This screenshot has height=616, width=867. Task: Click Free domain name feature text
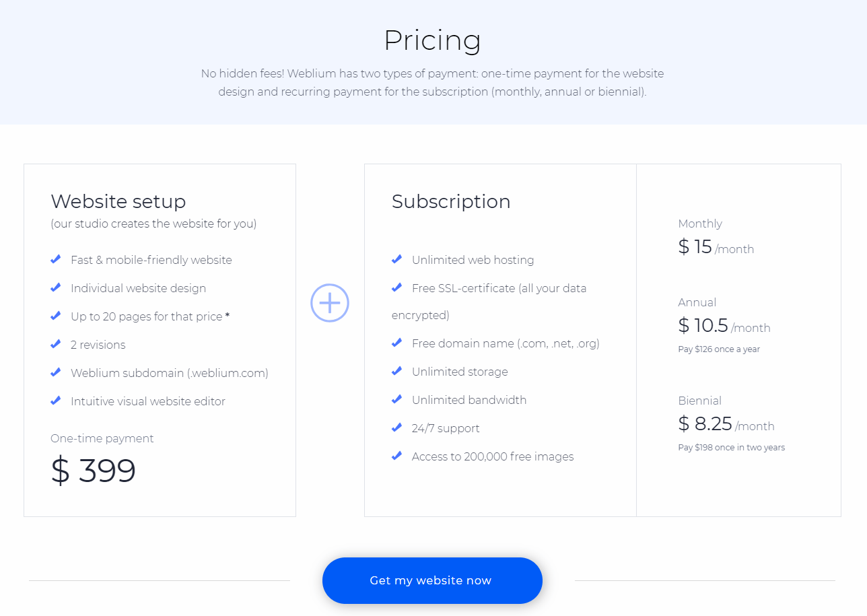506,343
